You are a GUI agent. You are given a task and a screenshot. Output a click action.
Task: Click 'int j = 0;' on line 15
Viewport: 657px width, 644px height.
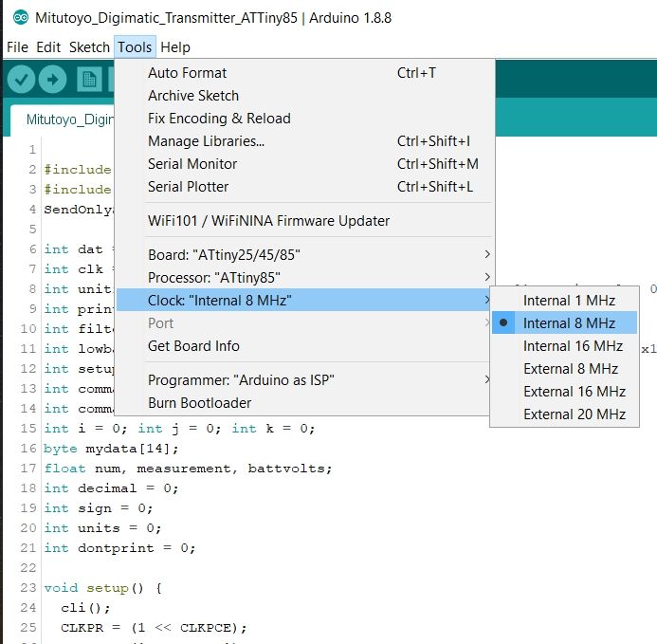click(x=179, y=429)
